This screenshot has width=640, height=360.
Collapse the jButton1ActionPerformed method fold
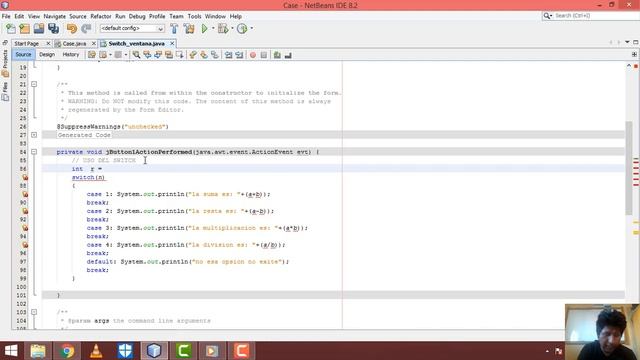(34, 152)
